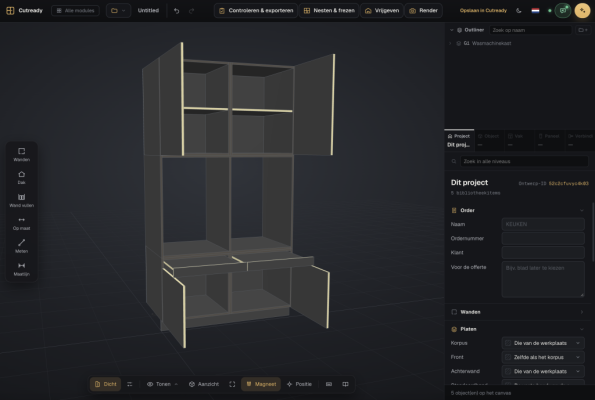Open the folder dropdown in top bar

coord(118,11)
